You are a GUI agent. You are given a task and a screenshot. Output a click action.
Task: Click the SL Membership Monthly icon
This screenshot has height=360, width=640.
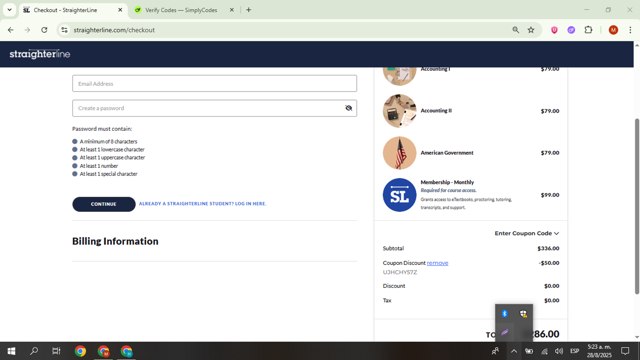pos(399,195)
